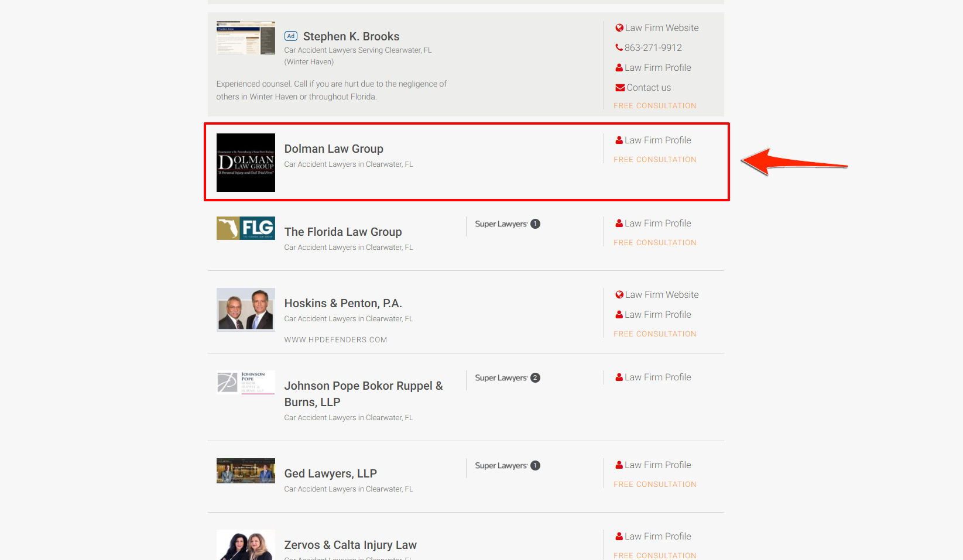Select the Dolman Law Group listing name
The image size is (963, 560).
pyautogui.click(x=334, y=149)
